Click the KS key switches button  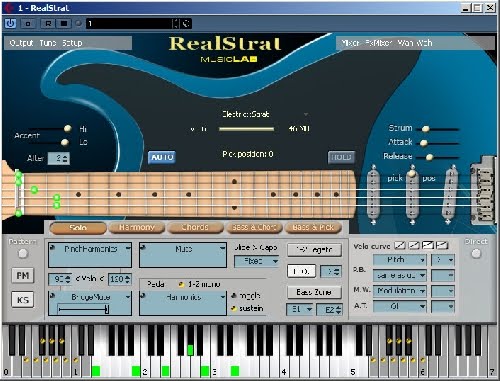pyautogui.click(x=23, y=300)
